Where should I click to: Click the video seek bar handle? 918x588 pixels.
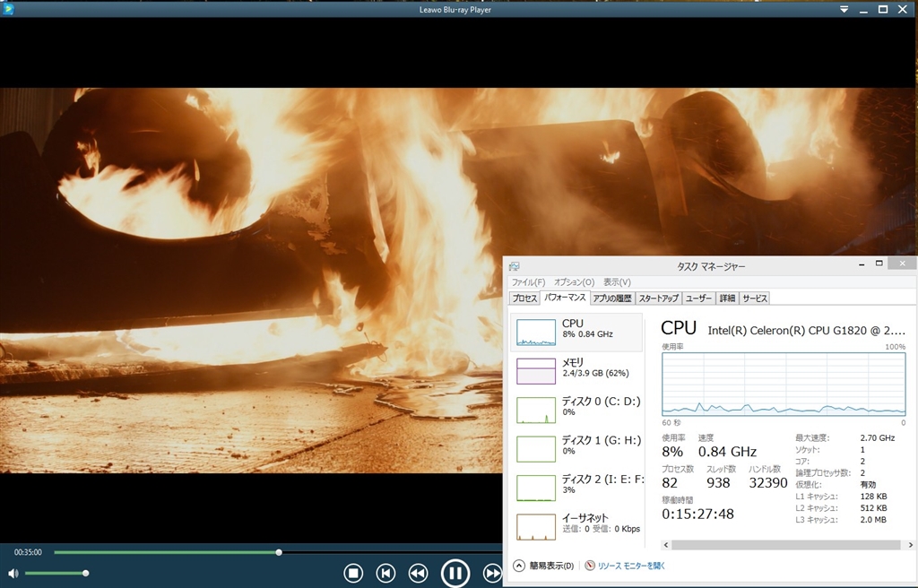(279, 552)
